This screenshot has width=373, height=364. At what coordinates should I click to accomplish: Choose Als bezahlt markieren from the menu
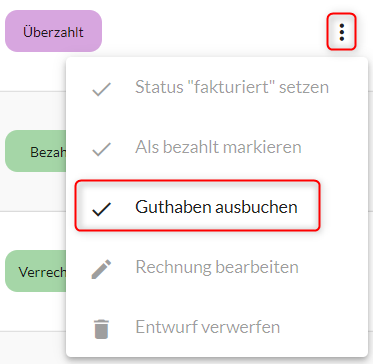pos(217,147)
